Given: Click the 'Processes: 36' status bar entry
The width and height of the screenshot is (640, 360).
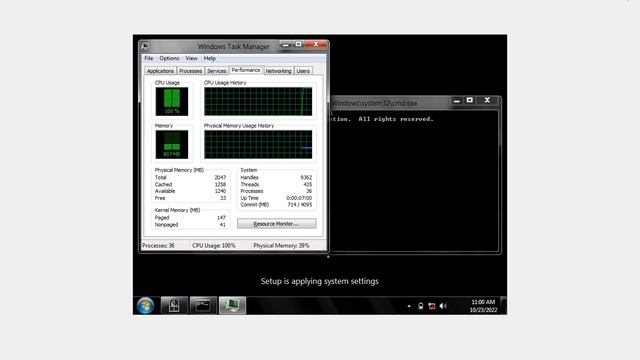Looking at the screenshot, I should [158, 246].
